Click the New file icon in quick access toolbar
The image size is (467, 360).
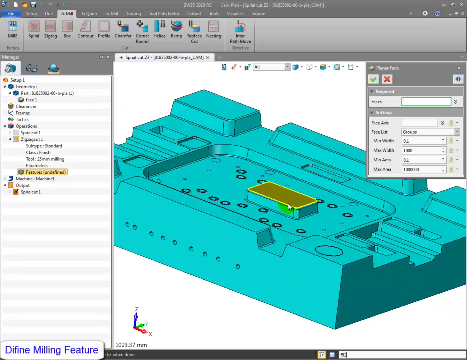(16, 5)
